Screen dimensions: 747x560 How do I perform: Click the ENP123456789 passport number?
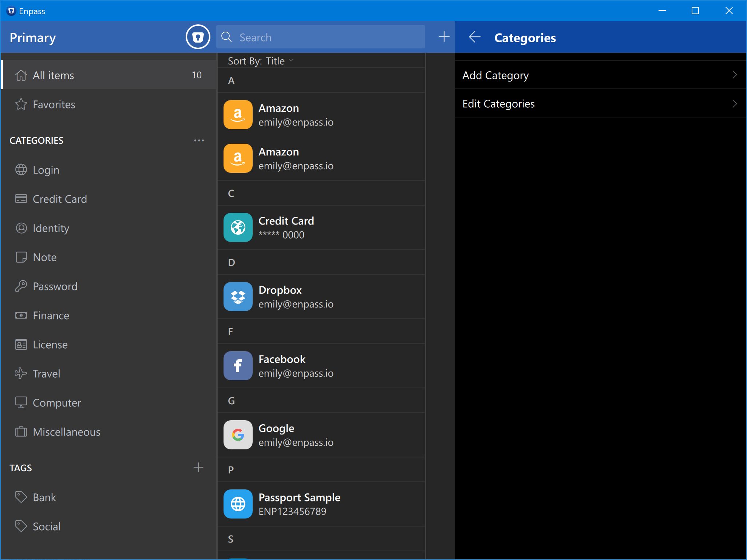292,511
